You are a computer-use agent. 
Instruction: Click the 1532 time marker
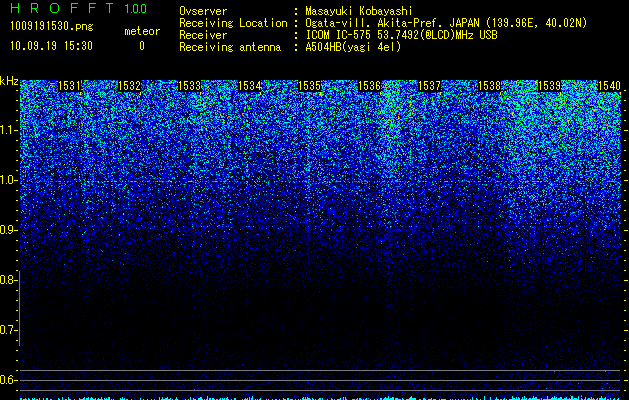(x=130, y=86)
